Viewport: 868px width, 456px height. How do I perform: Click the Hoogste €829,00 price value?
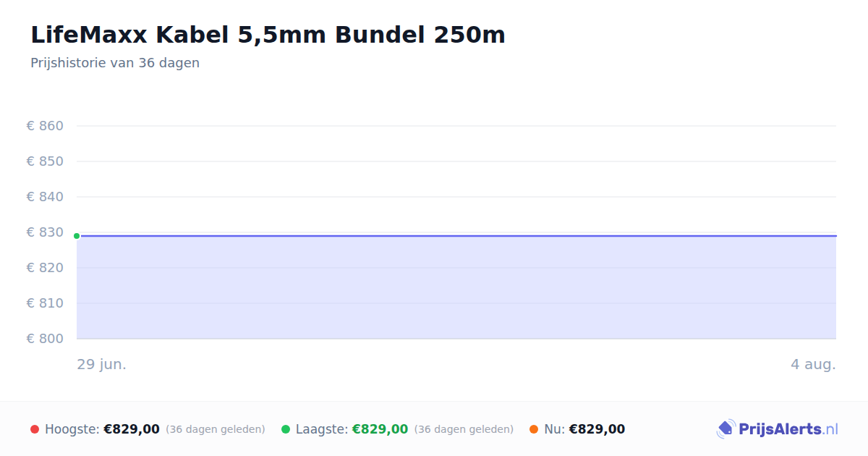point(132,429)
